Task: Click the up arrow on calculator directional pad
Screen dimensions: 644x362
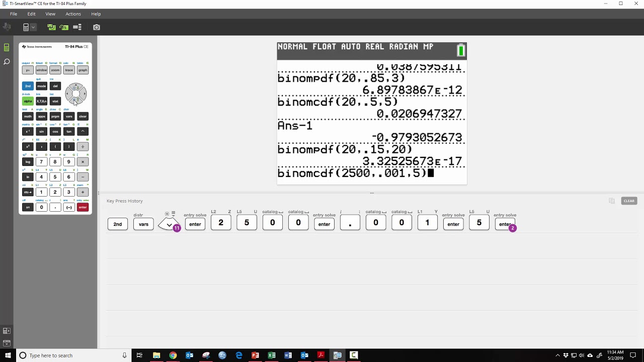Action: click(x=75, y=86)
